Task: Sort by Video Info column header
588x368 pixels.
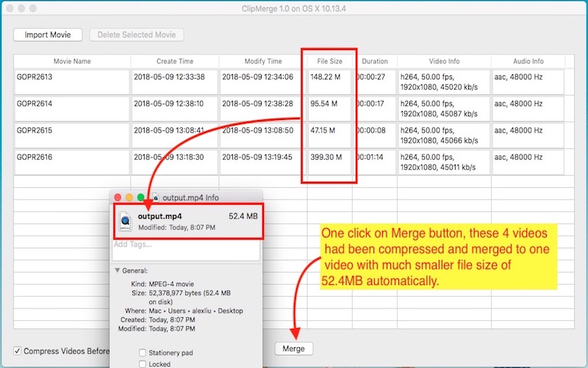Action: click(445, 61)
